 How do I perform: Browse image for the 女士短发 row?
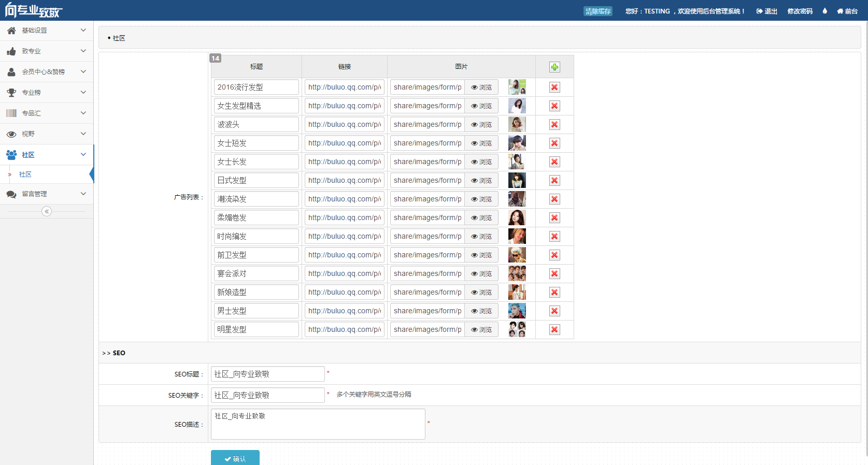pyautogui.click(x=481, y=143)
